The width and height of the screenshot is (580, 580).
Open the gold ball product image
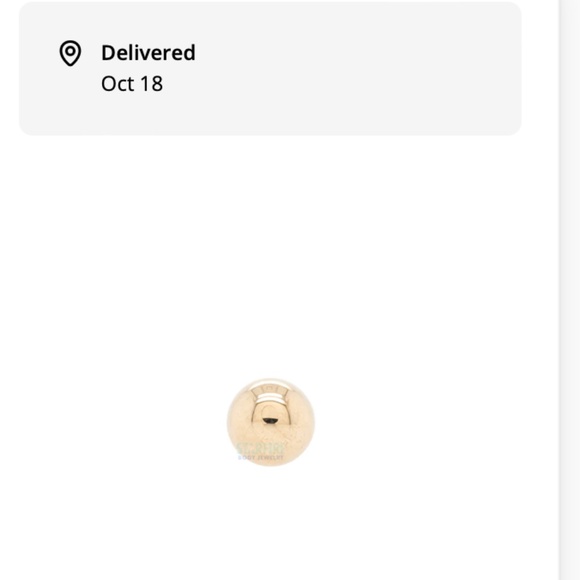coord(271,422)
